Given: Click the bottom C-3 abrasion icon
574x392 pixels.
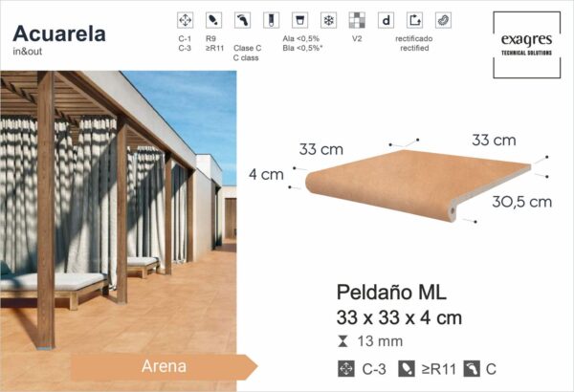Looking at the screenshot, I should (x=346, y=368).
